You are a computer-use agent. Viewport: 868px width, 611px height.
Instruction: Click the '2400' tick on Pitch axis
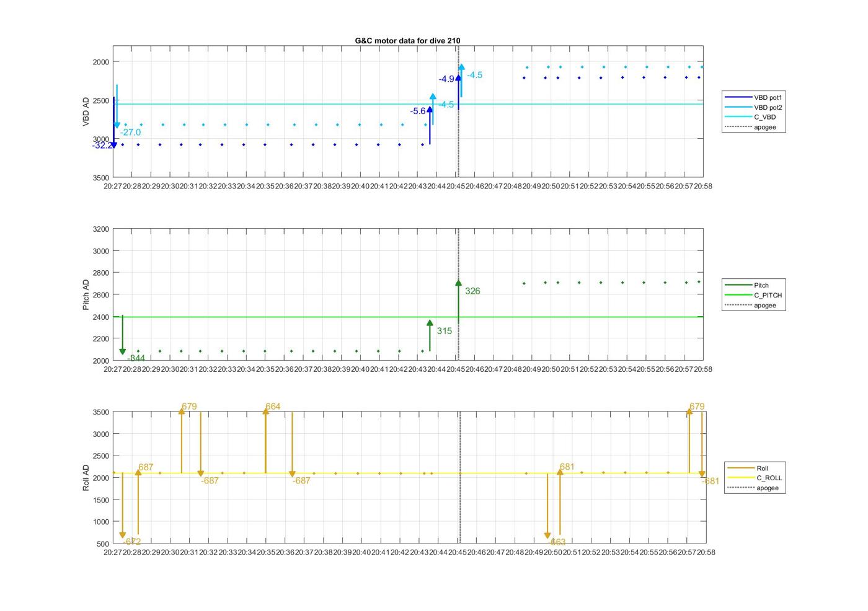point(101,317)
